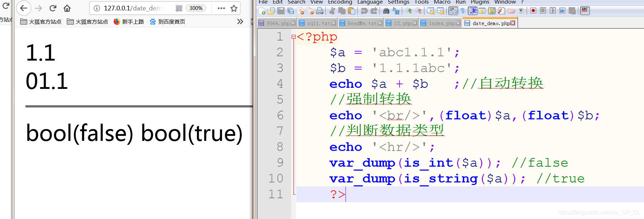Redo the last undone edit
This screenshot has width=644, height=219.
pyautogui.click(x=374, y=11)
